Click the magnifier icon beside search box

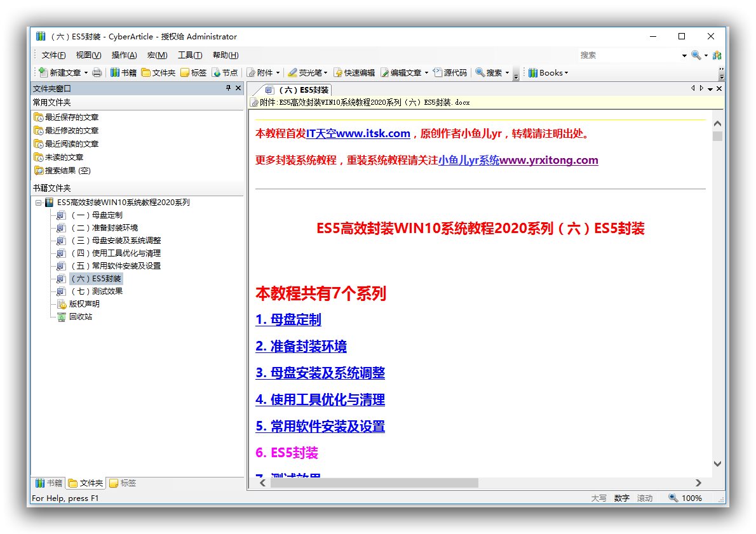tap(696, 55)
